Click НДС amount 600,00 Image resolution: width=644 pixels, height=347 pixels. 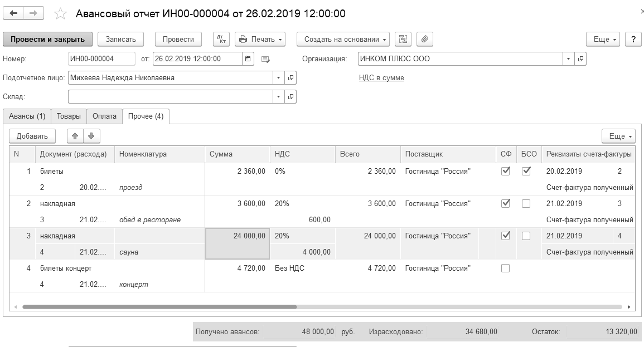click(x=319, y=220)
